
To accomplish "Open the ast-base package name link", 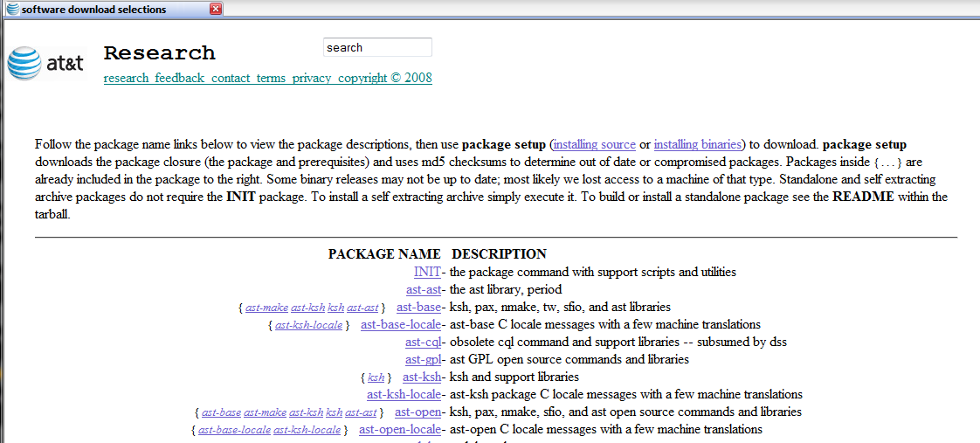I will (x=418, y=308).
